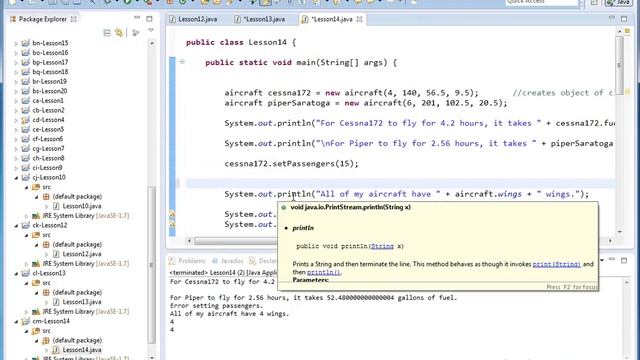Click editor horizontal scrollbar thumb
The height and width of the screenshot is (360, 640).
pos(236,241)
